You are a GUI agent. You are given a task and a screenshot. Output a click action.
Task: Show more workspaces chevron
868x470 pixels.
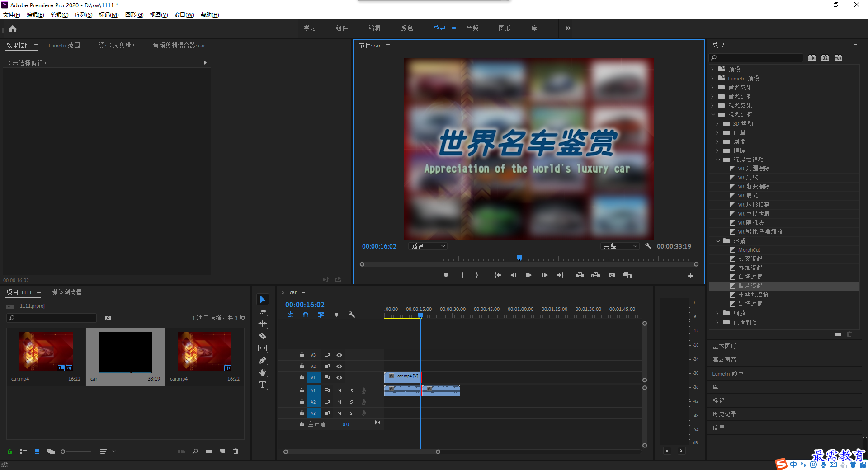[x=568, y=28]
